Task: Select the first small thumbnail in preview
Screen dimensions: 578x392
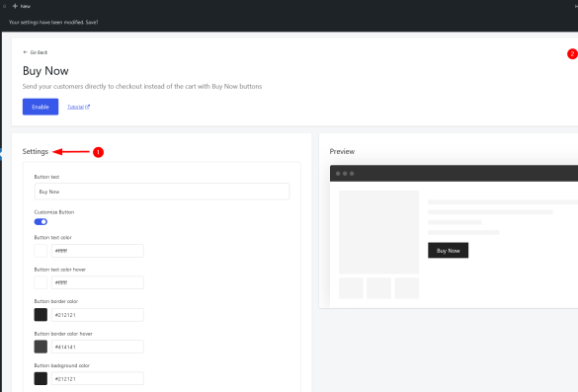Action: [x=351, y=288]
